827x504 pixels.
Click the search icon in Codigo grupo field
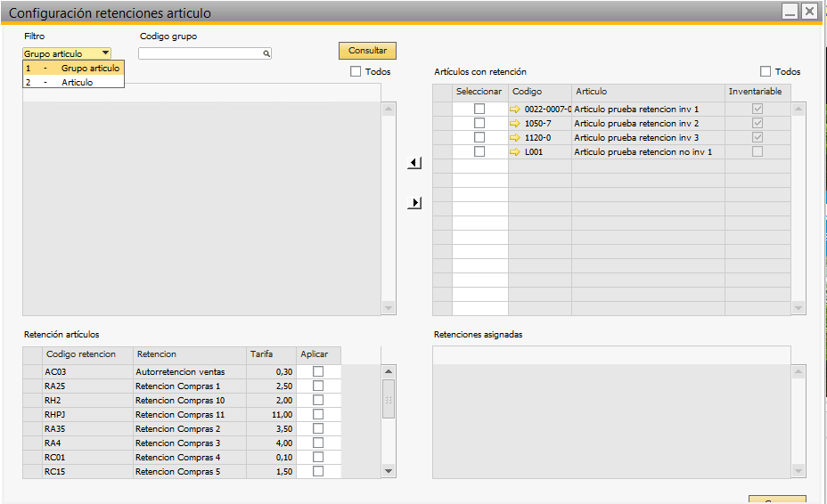[266, 53]
